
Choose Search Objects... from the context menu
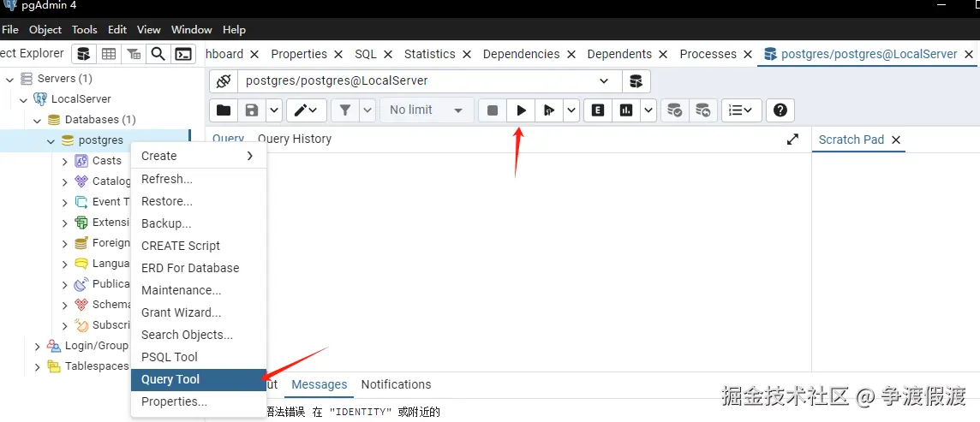198,336
